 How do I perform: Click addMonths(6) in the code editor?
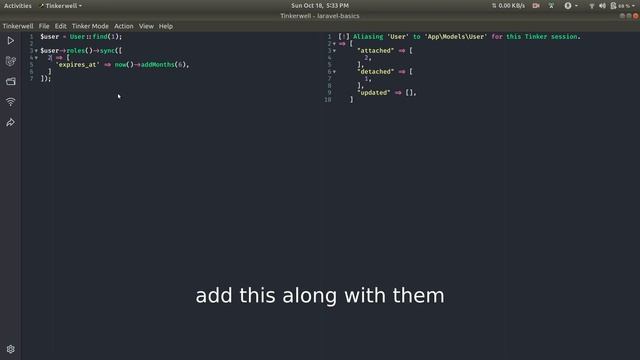[x=163, y=64]
